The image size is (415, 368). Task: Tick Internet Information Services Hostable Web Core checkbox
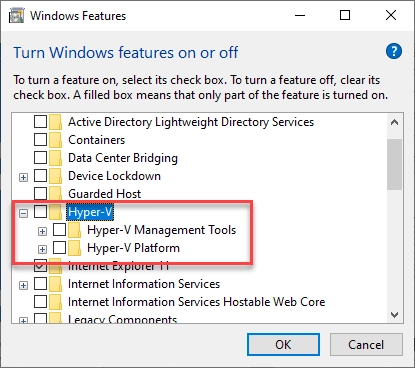pos(40,302)
